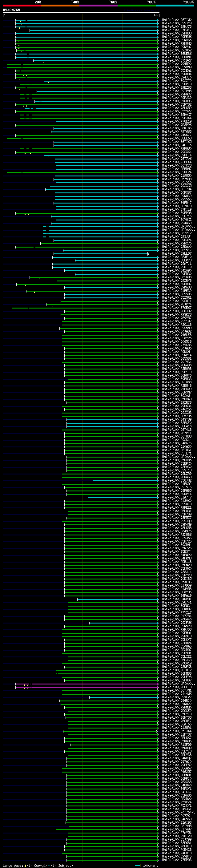
Task: Select hit UniRef100_B6UE86
Action: click(x=177, y=54)
